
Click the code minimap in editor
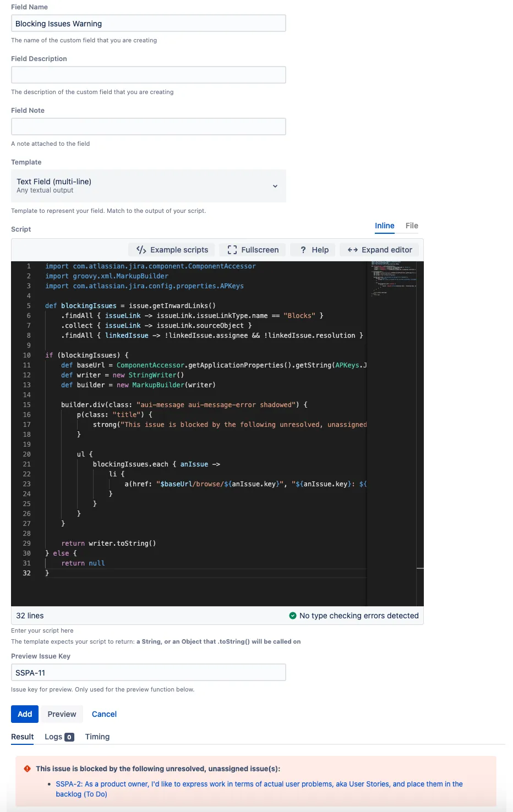tap(394, 279)
